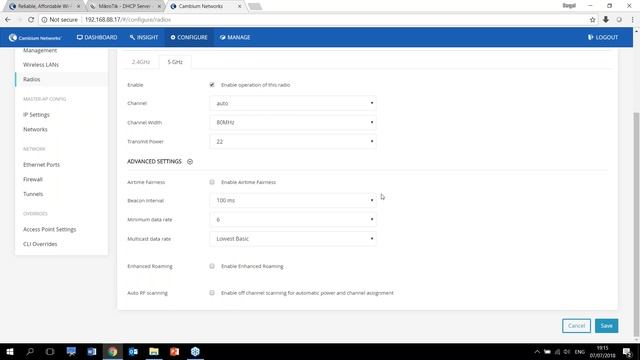Enable Enhanced Roaming checkbox
The width and height of the screenshot is (640, 360).
point(212,266)
